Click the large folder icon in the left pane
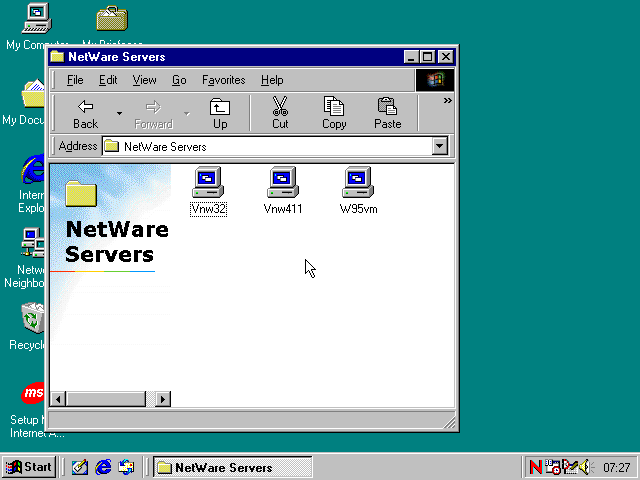This screenshot has height=480, width=640. pyautogui.click(x=81, y=194)
